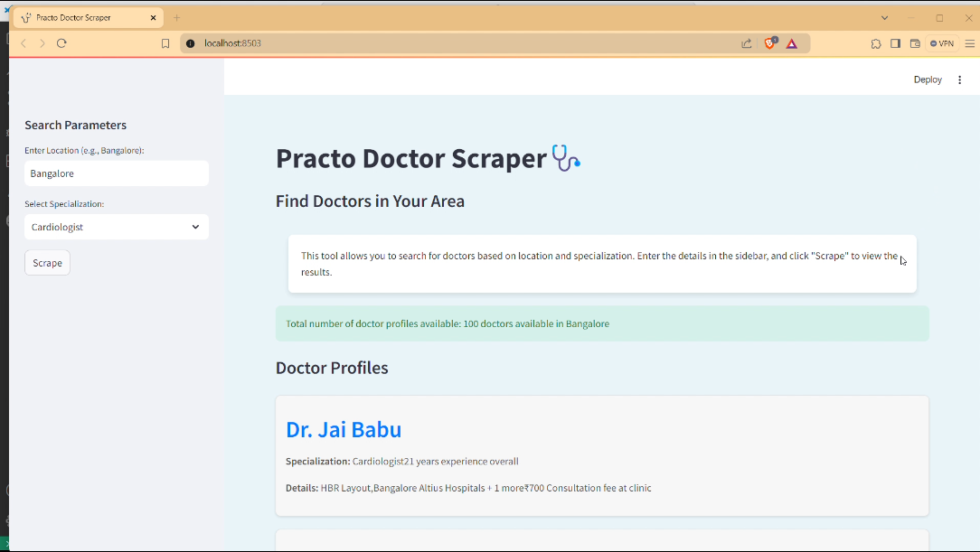Open site info icon in address bar

click(x=191, y=43)
